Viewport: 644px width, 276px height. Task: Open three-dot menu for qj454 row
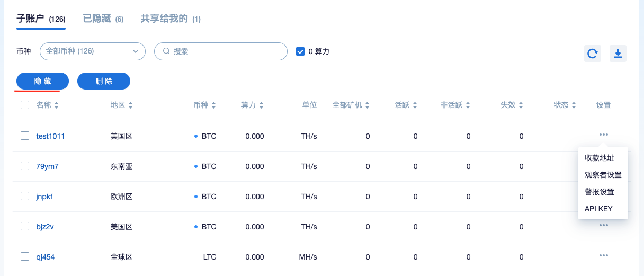603,255
